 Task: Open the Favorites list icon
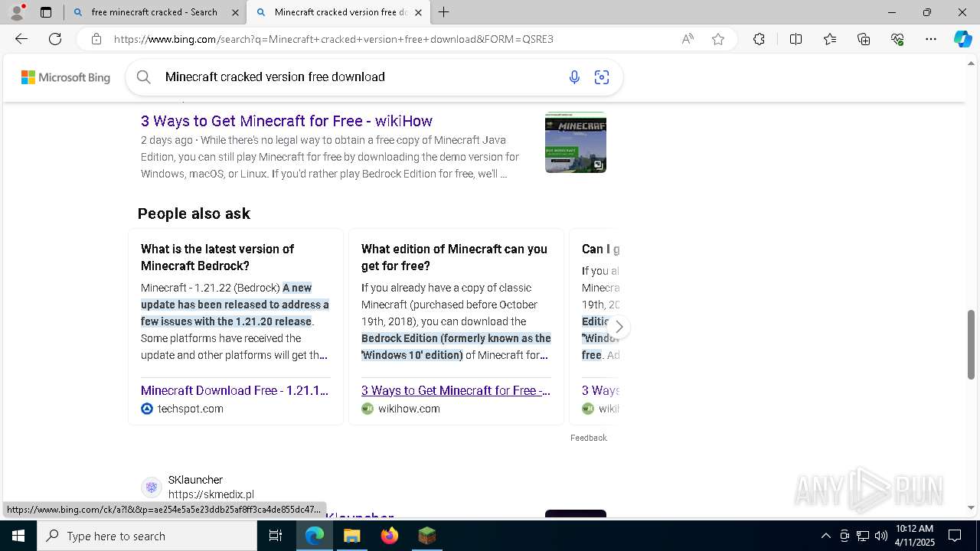coord(830,39)
